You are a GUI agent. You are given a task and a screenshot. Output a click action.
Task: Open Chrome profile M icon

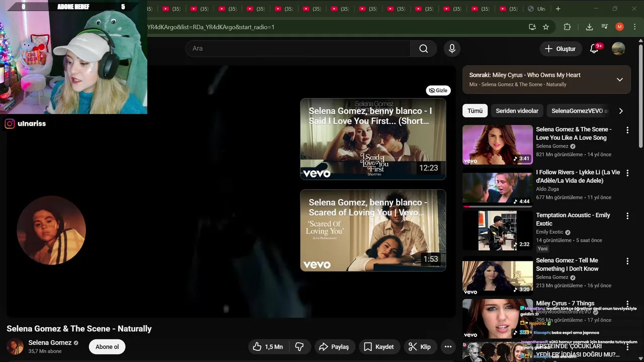[620, 27]
